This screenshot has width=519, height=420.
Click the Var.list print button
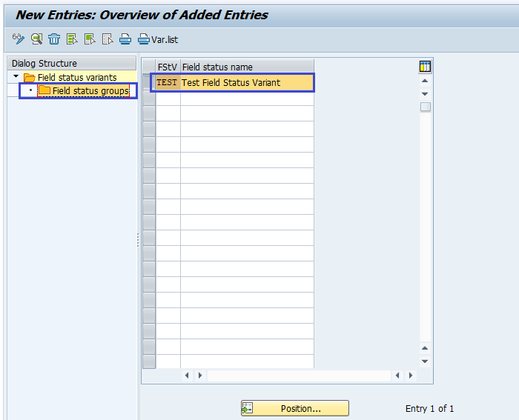point(158,39)
